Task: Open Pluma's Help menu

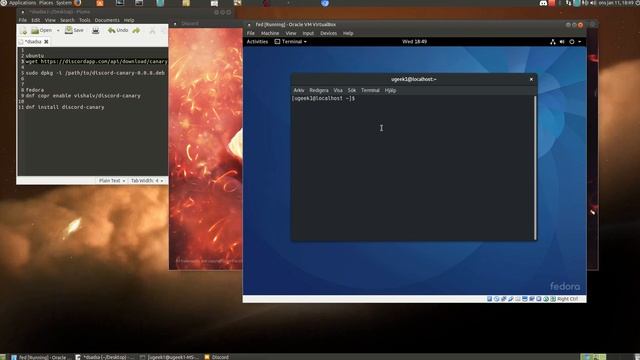Action: 129,20
